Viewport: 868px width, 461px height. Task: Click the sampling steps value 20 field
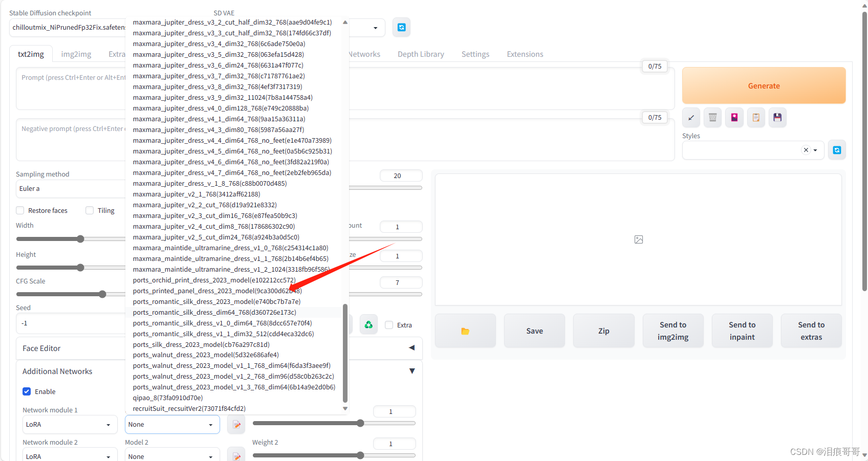(x=401, y=175)
